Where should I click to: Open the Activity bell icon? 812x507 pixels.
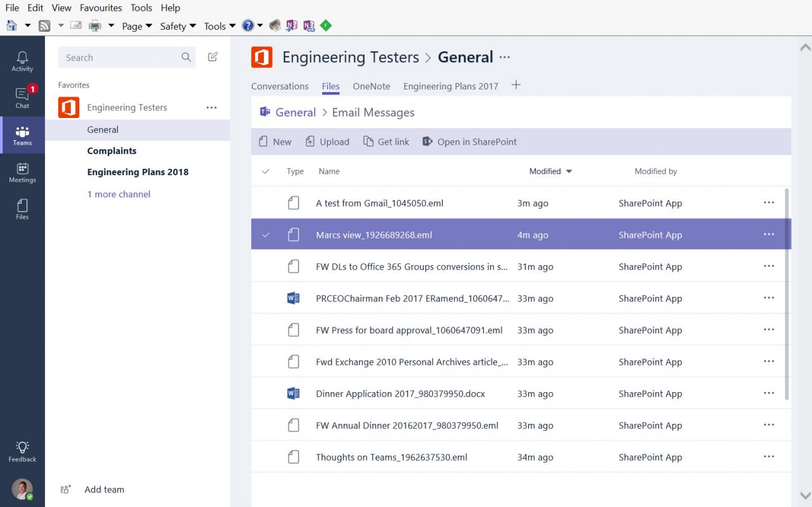[22, 58]
